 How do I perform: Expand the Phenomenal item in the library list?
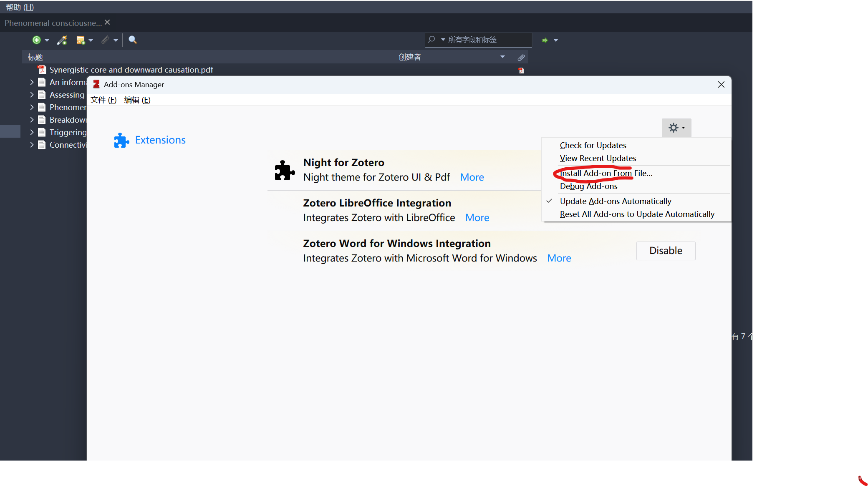(31, 107)
